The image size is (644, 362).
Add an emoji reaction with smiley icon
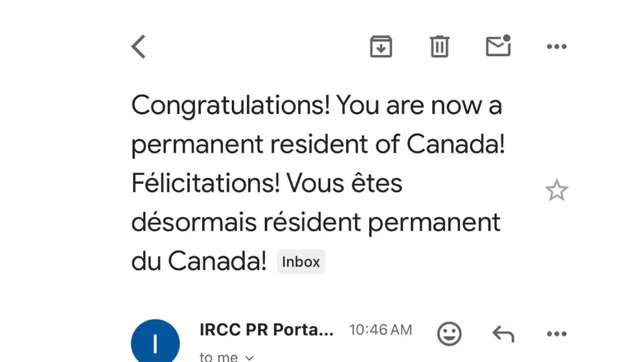tap(450, 334)
